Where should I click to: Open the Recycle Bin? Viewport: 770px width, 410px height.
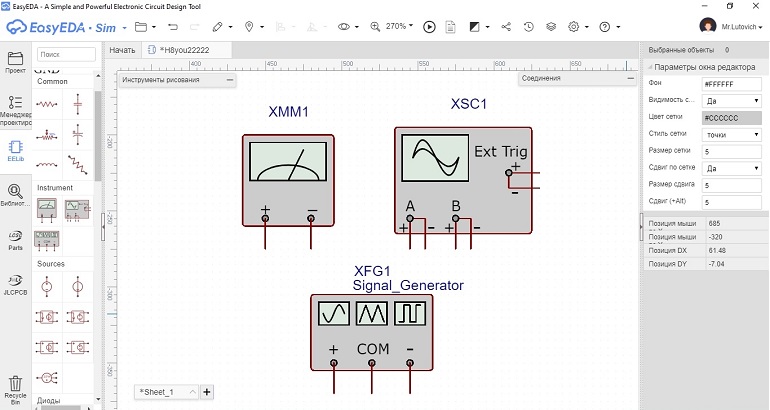(x=15, y=390)
